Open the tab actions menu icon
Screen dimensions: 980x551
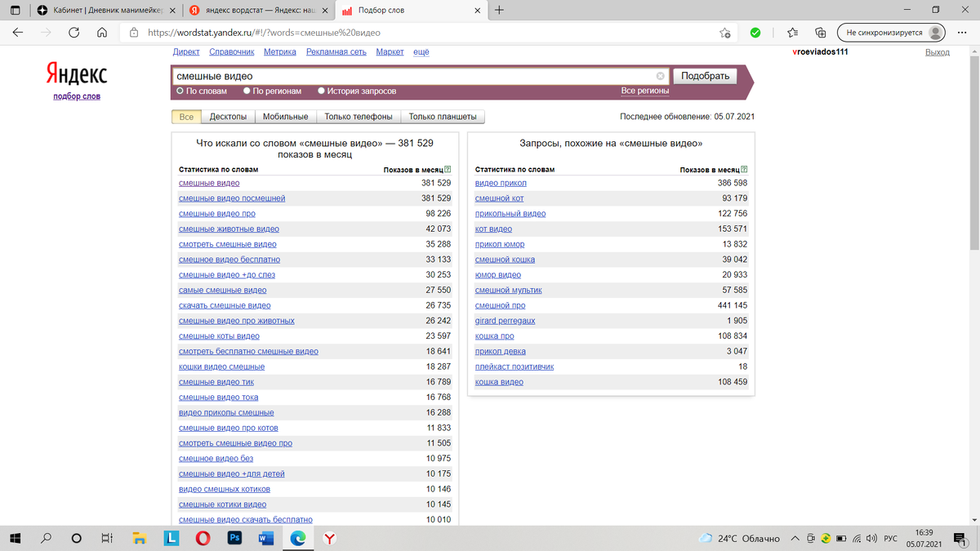16,11
